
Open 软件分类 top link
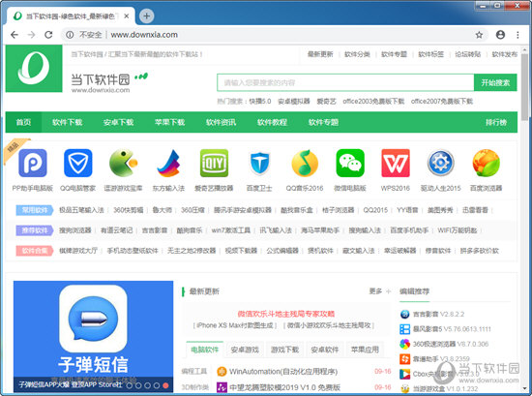coord(357,54)
